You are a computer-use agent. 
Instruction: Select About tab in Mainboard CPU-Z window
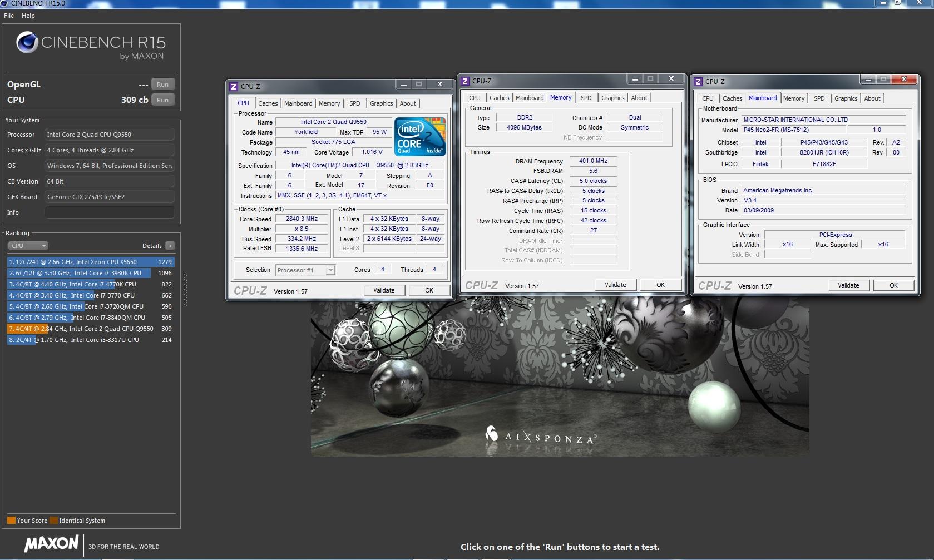[x=872, y=98]
